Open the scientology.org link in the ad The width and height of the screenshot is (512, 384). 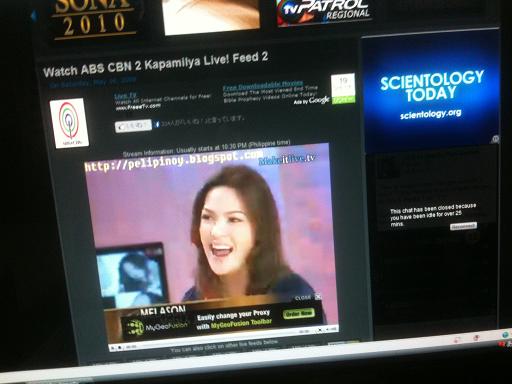click(x=431, y=114)
